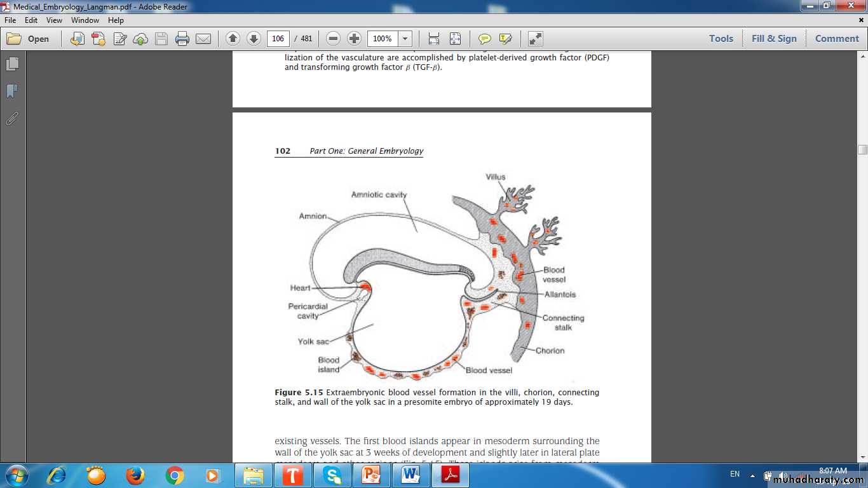
Task: Open the View menu
Action: click(54, 20)
